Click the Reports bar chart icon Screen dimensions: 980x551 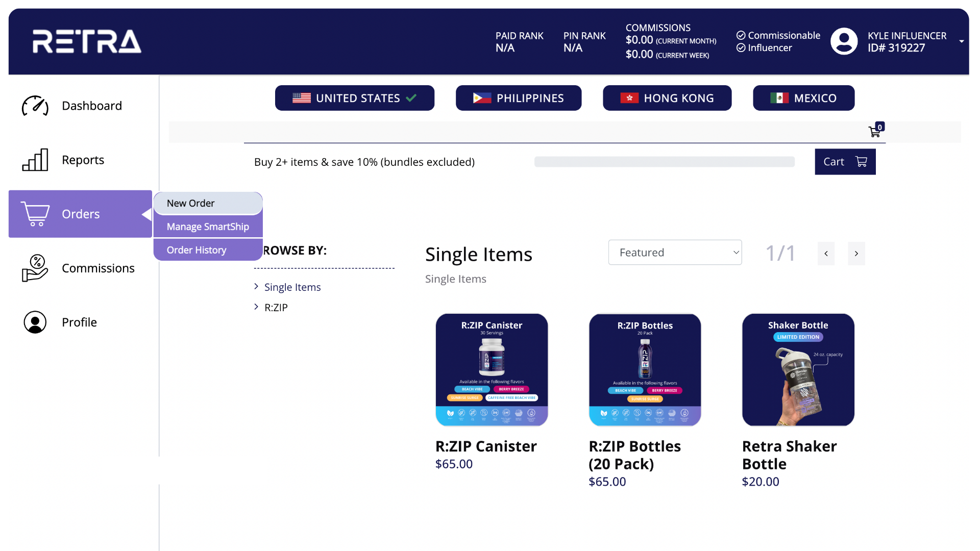pos(35,160)
